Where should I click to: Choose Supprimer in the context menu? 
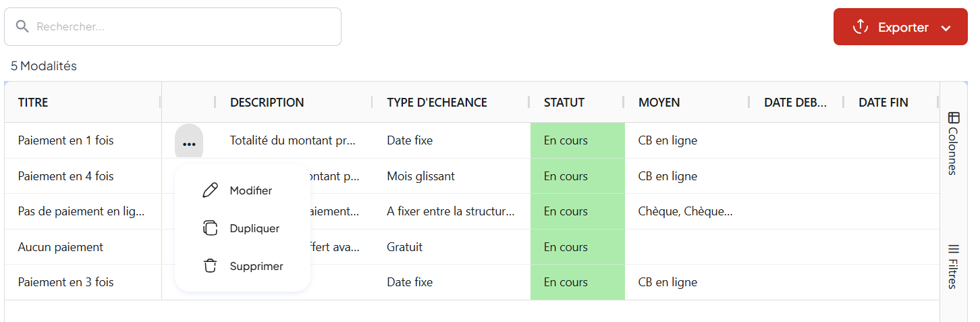pyautogui.click(x=256, y=266)
